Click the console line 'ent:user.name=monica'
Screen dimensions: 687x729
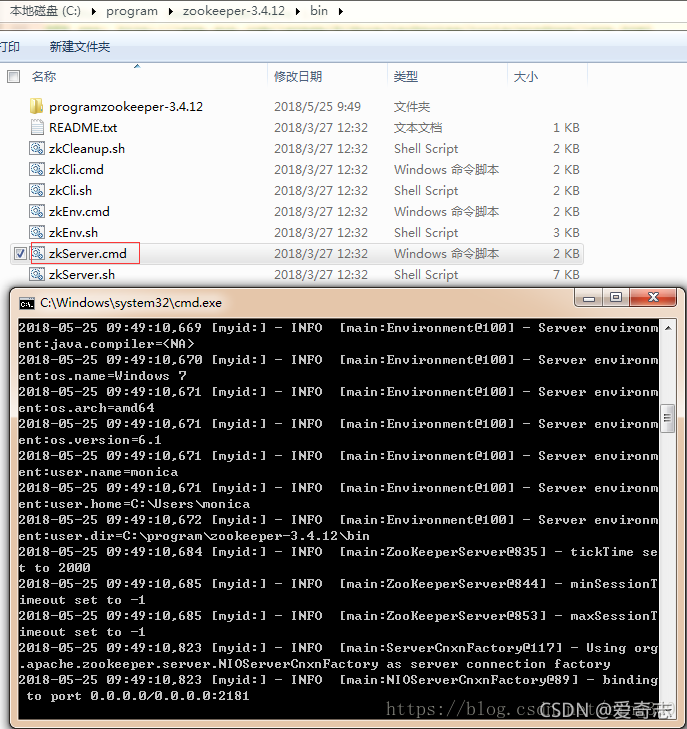pos(98,472)
